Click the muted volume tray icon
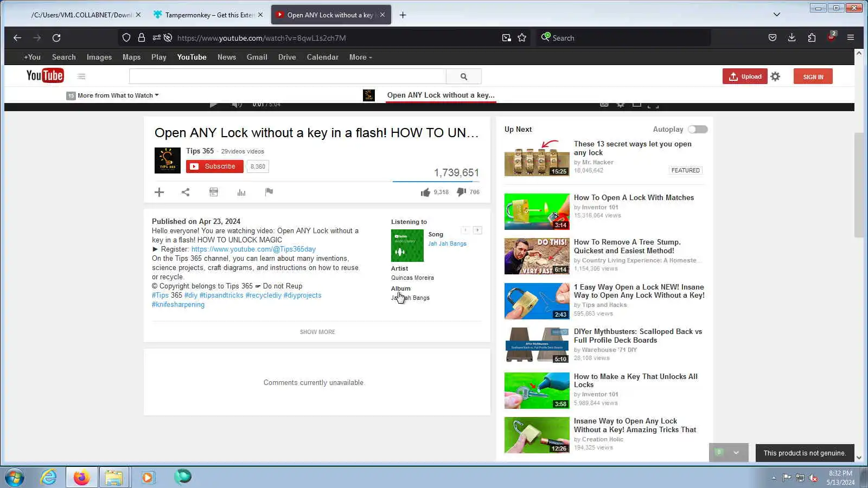The width and height of the screenshot is (868, 488). (813, 478)
